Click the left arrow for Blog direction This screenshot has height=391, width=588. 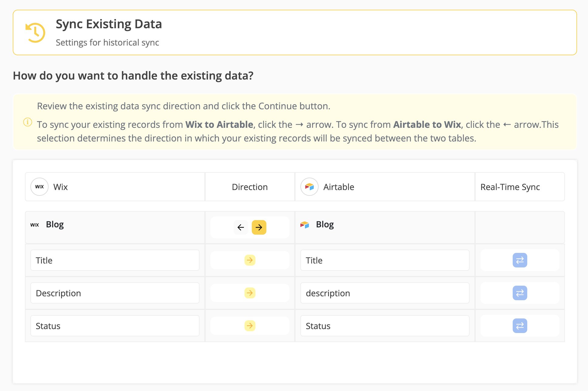(241, 227)
